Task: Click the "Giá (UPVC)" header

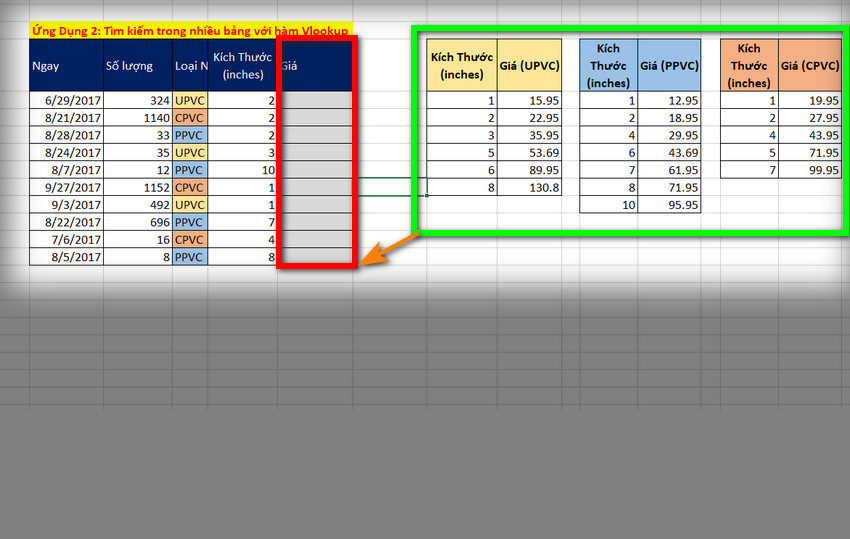Action: coord(529,66)
